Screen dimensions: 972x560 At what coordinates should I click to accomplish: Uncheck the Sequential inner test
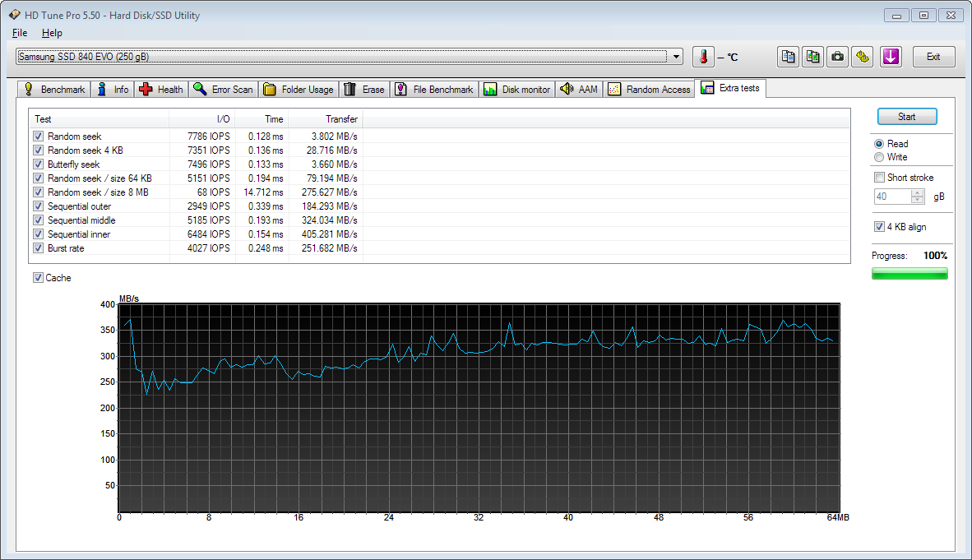point(39,234)
